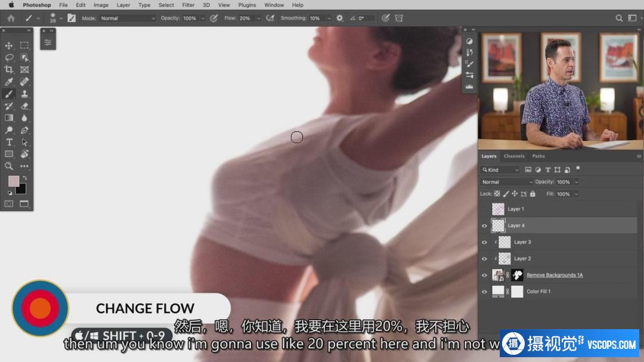Select the Lasso tool
Image resolution: width=644 pixels, height=362 pixels.
click(x=8, y=57)
